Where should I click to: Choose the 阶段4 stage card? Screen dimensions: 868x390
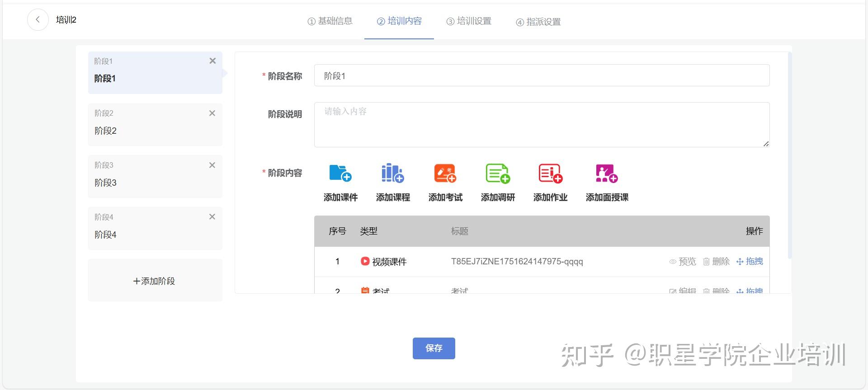[x=155, y=229]
